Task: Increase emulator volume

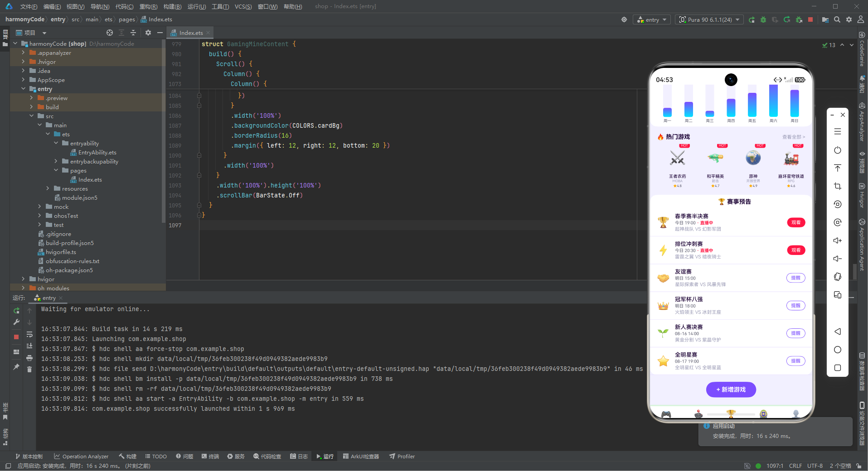Action: point(838,240)
